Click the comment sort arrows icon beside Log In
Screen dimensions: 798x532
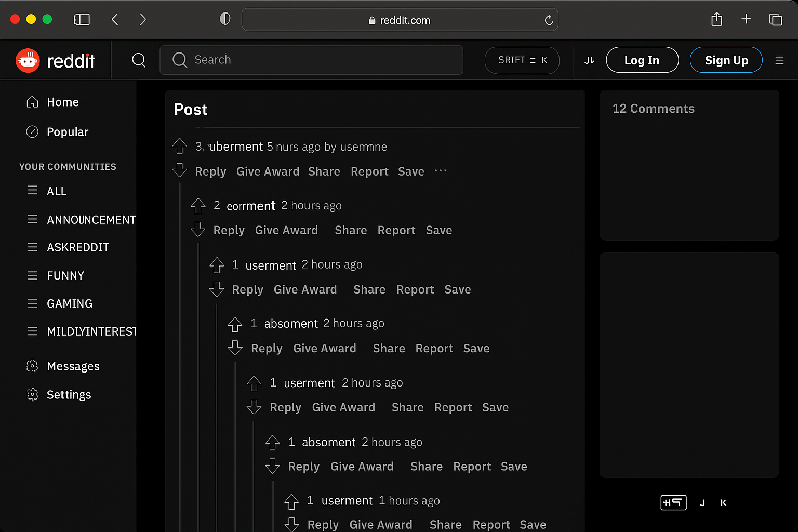tap(589, 60)
